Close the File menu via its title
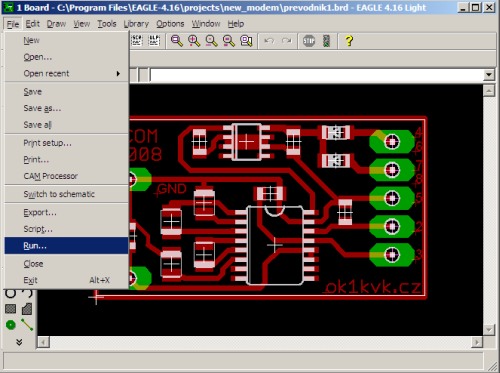Viewport: 500px width, 373px height. point(13,24)
